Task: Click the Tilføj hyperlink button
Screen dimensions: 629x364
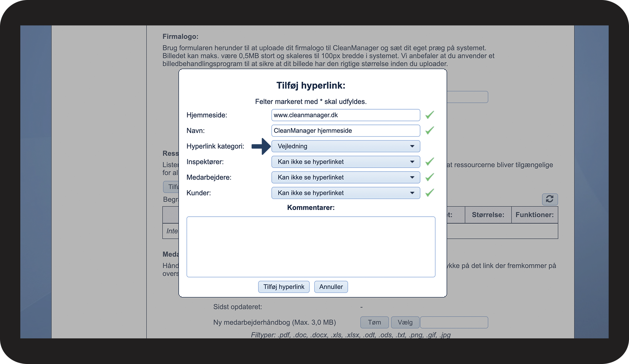Action: 284,287
